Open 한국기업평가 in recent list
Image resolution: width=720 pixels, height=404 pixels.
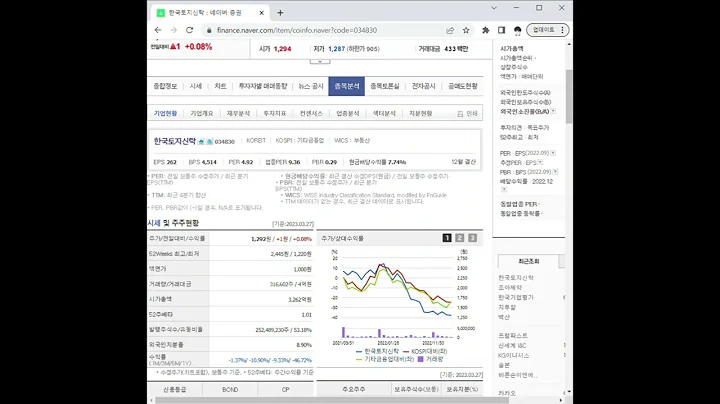(x=516, y=297)
